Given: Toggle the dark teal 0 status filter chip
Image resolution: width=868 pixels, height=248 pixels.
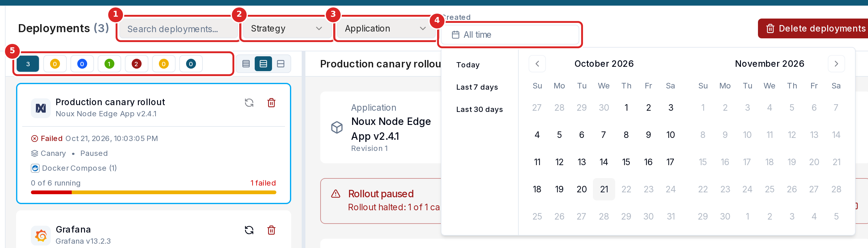Looking at the screenshot, I should [x=191, y=64].
